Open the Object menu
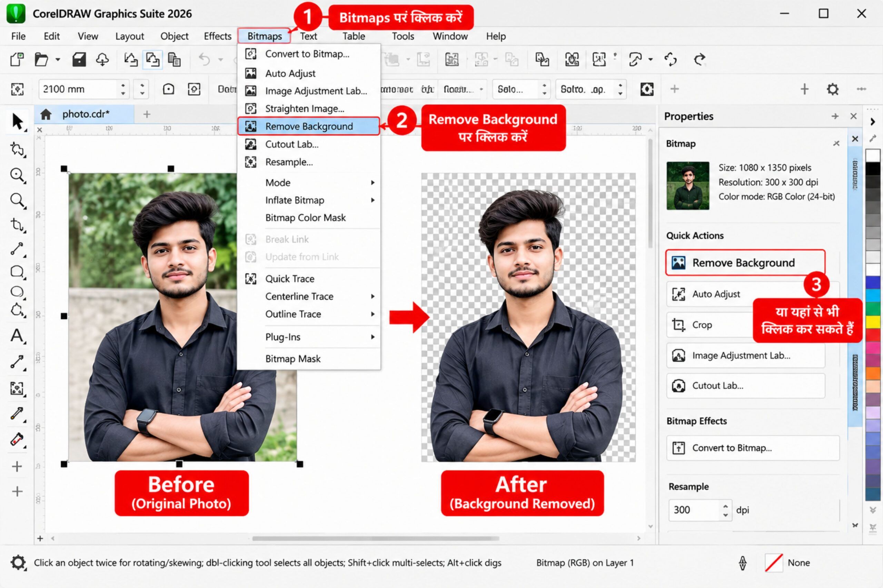This screenshot has width=883, height=588. pos(174,36)
